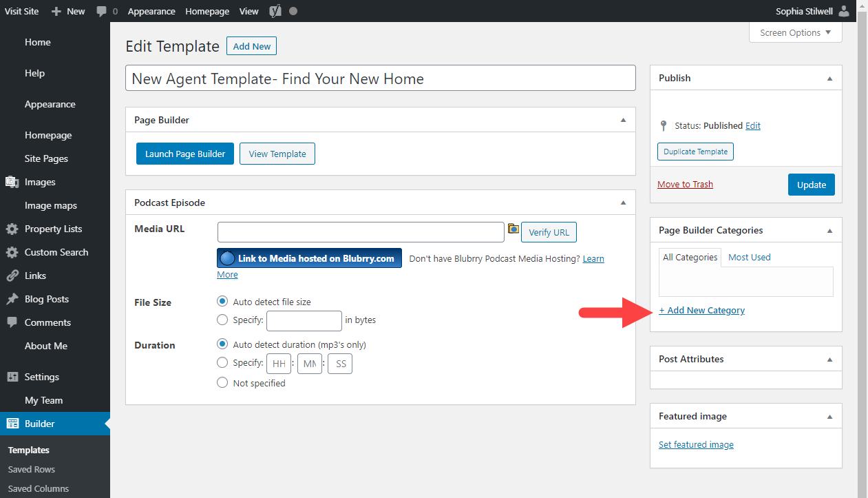The height and width of the screenshot is (498, 868).
Task: Open the Screen Options dropdown
Action: [796, 32]
